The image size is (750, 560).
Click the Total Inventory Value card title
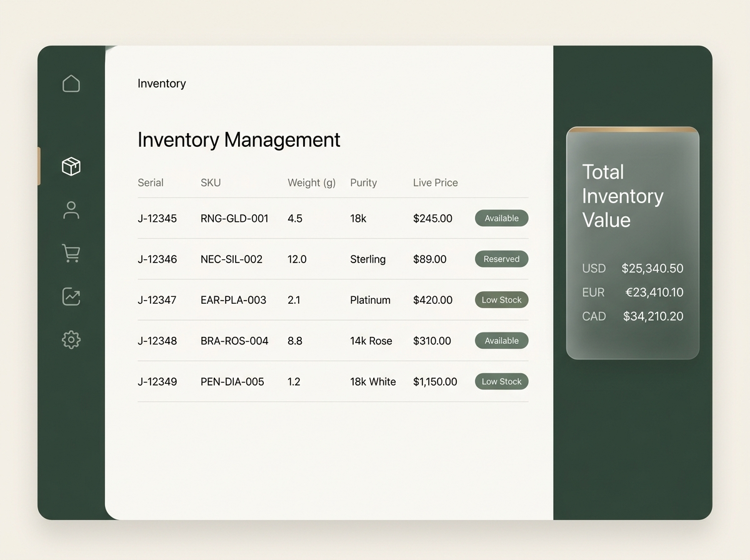(x=622, y=196)
